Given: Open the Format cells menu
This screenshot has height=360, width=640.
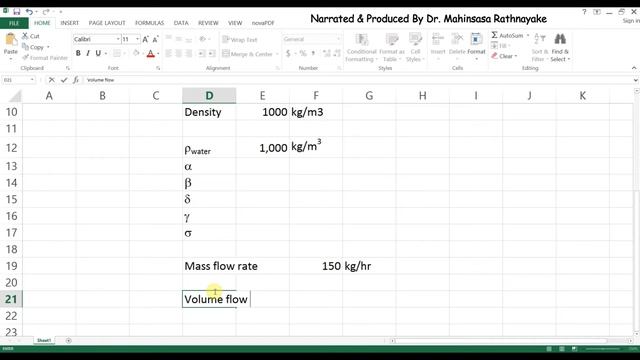Looking at the screenshot, I should tap(476, 47).
